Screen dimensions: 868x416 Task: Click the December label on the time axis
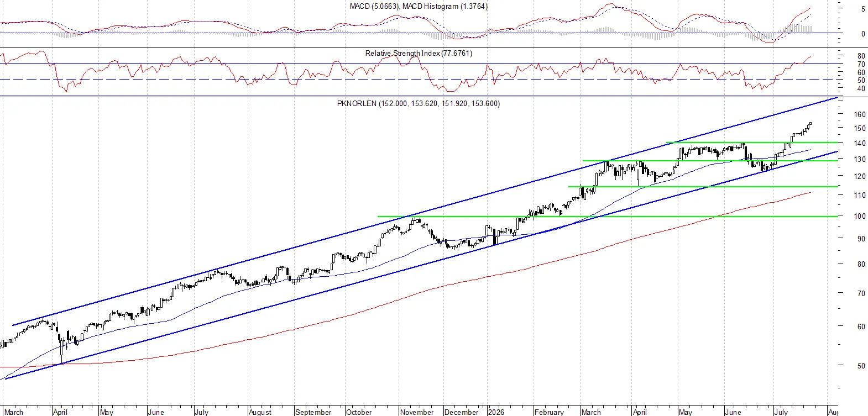tap(462, 412)
